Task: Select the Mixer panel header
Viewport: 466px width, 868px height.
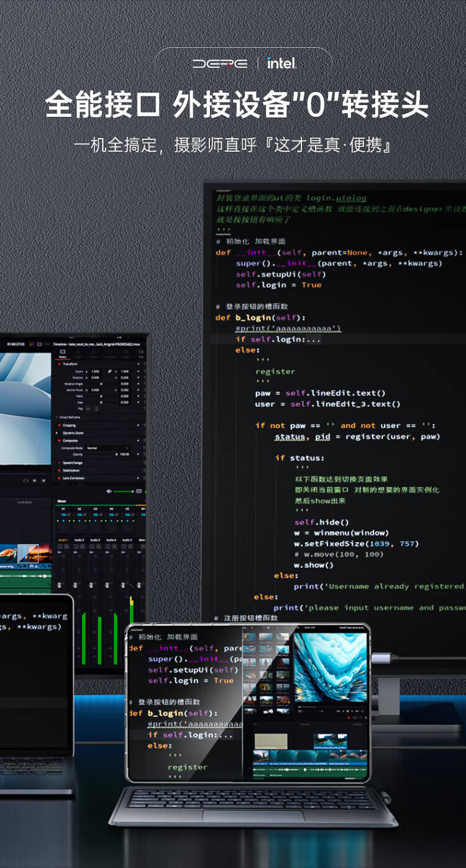Action: [62, 501]
